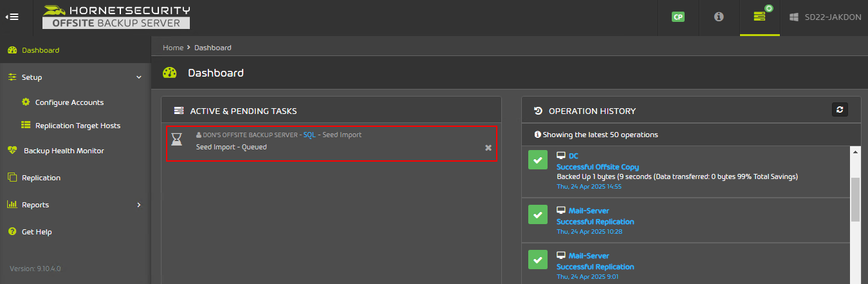Open Configure Accounts
Image resolution: width=868 pixels, height=284 pixels.
point(69,102)
